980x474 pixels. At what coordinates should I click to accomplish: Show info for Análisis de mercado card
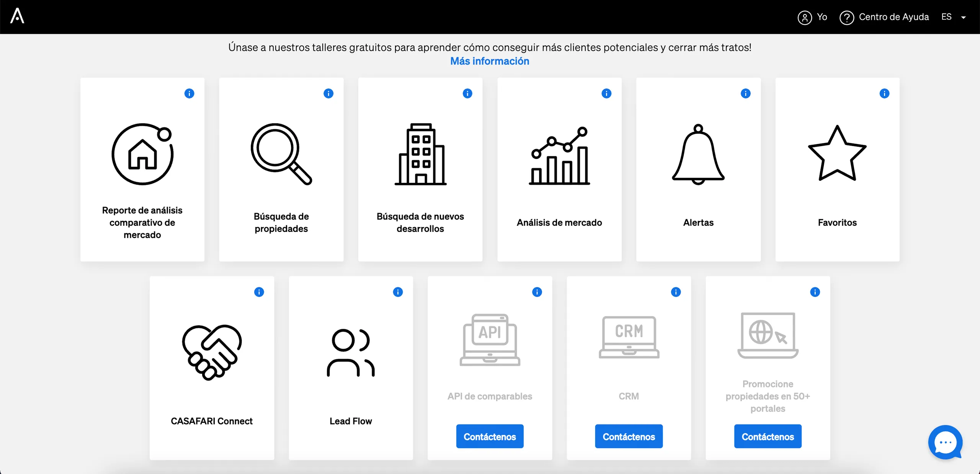coord(606,93)
